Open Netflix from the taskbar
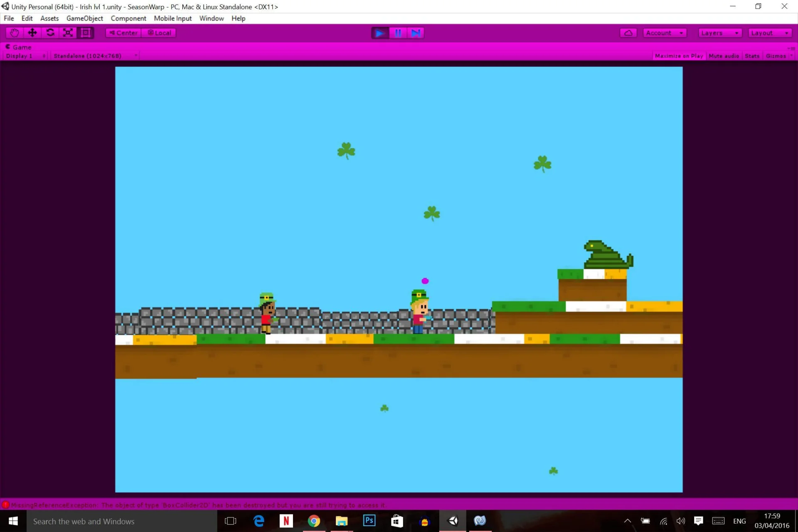798x532 pixels. pos(286,521)
